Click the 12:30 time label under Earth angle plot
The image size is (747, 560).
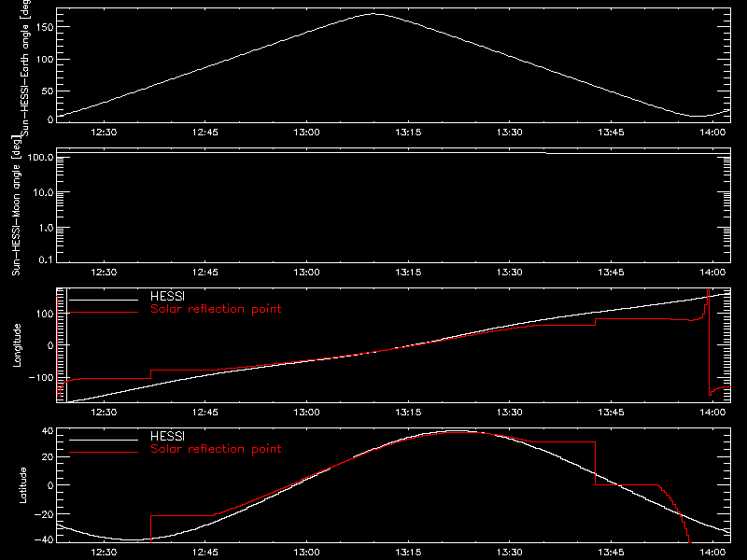pos(104,133)
